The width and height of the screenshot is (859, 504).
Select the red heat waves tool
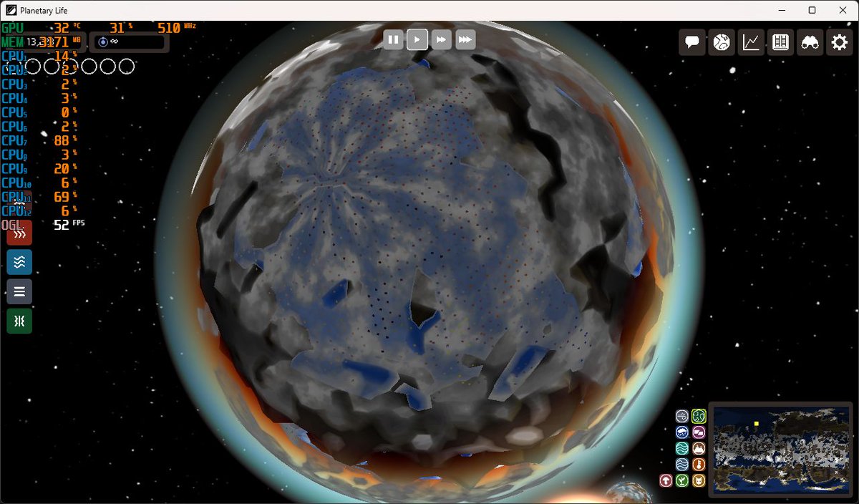tap(19, 233)
